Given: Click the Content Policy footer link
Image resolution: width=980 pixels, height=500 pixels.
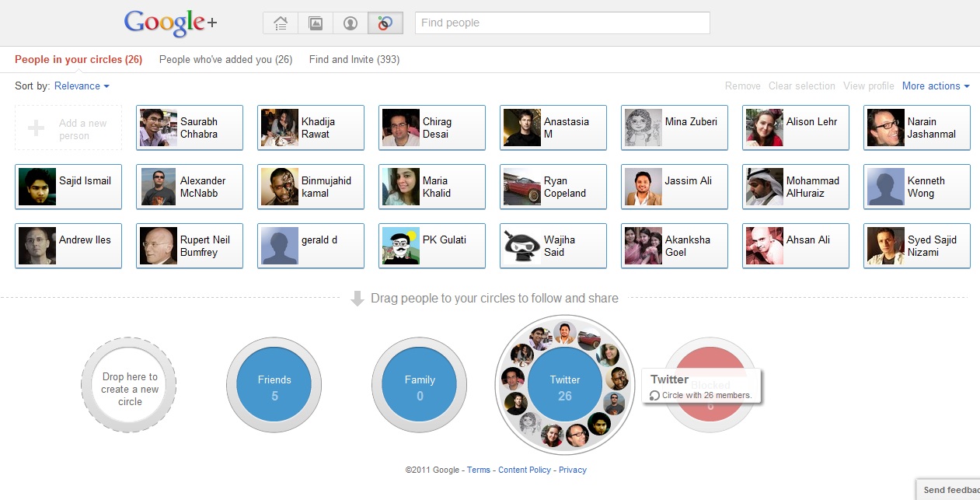Looking at the screenshot, I should (x=525, y=470).
